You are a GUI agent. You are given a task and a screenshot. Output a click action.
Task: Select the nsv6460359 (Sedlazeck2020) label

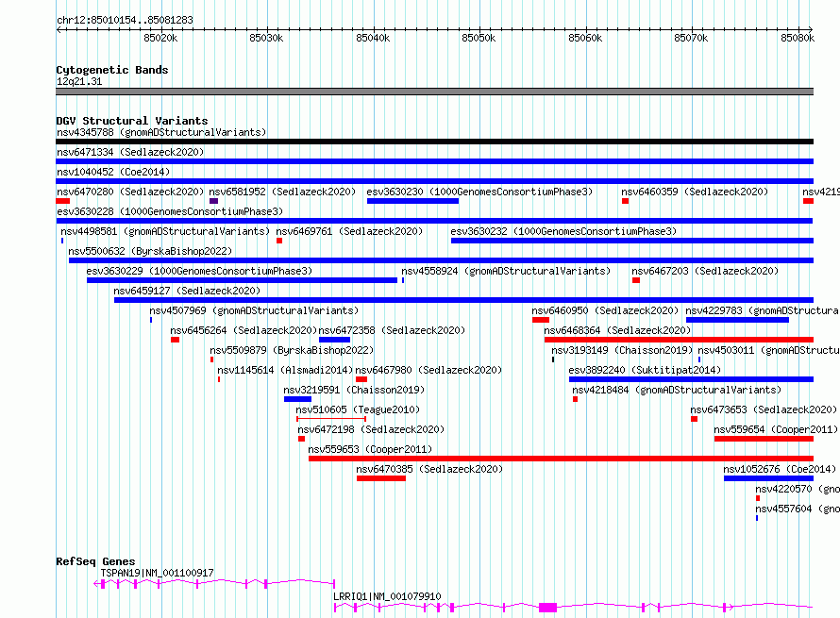[x=695, y=192]
